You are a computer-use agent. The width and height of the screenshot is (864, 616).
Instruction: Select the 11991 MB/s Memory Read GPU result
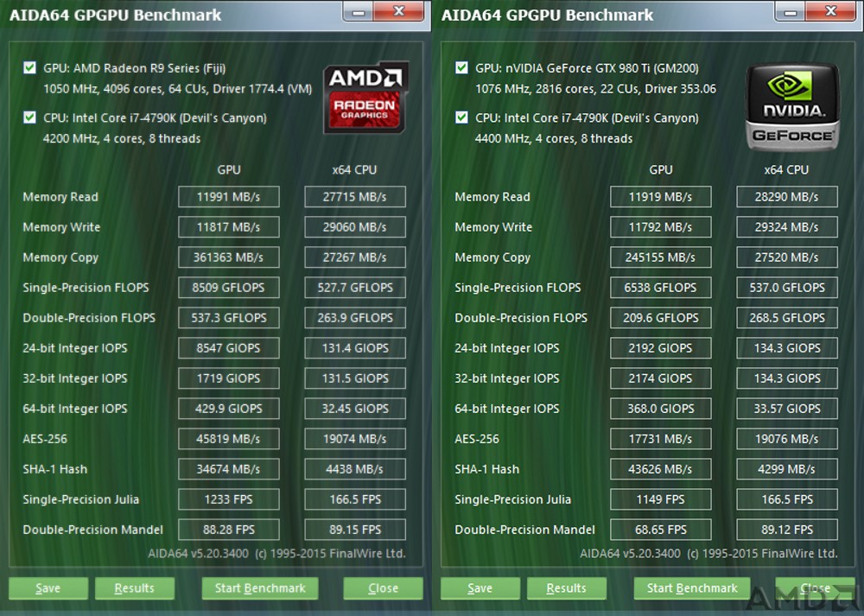[x=229, y=197]
